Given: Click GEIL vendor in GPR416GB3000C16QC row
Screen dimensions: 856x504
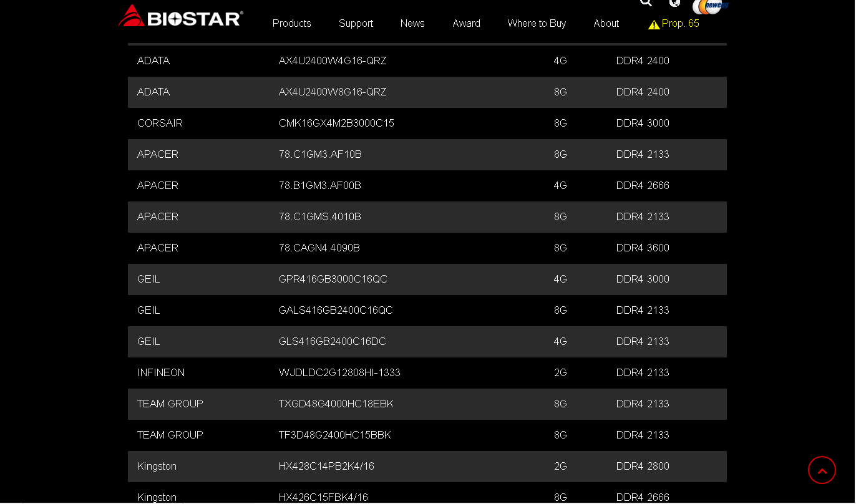Looking at the screenshot, I should click(148, 279).
